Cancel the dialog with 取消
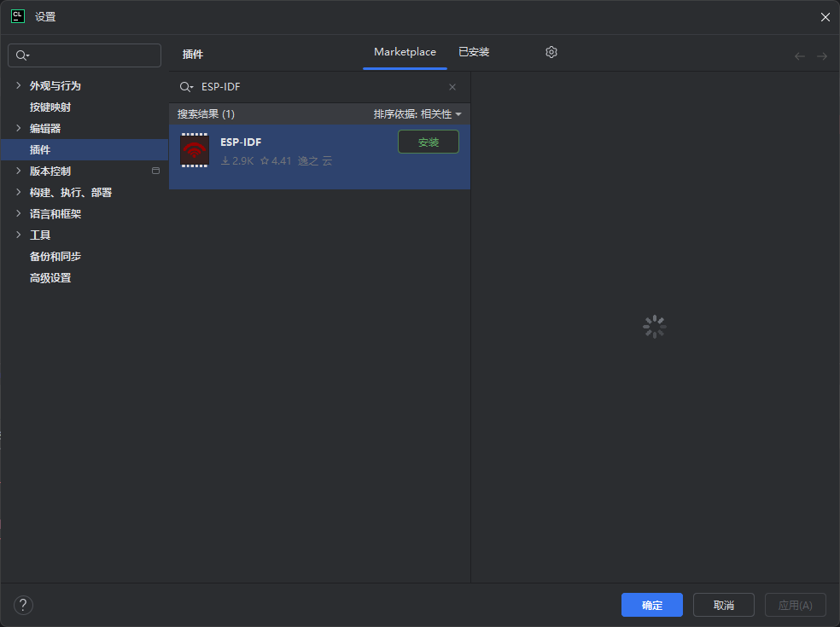 [x=724, y=605]
